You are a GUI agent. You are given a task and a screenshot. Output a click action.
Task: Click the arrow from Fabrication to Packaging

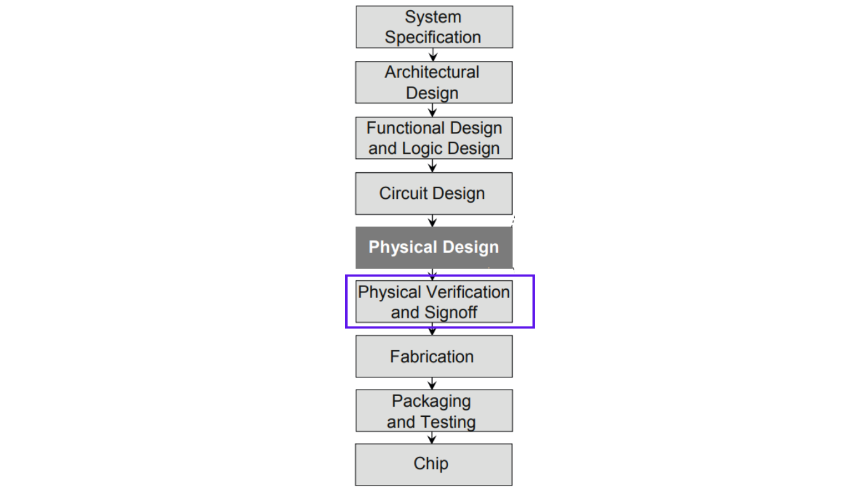pos(433,384)
